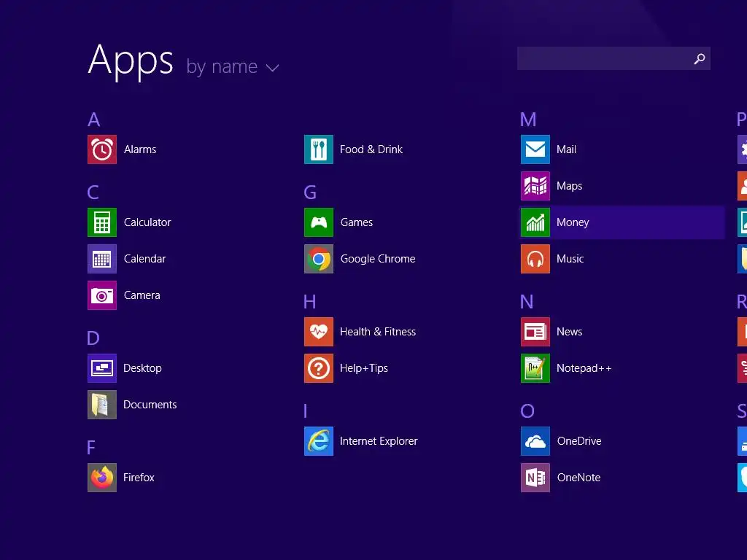Click the 'Internet Explorer' text label
747x560 pixels.
click(x=379, y=441)
